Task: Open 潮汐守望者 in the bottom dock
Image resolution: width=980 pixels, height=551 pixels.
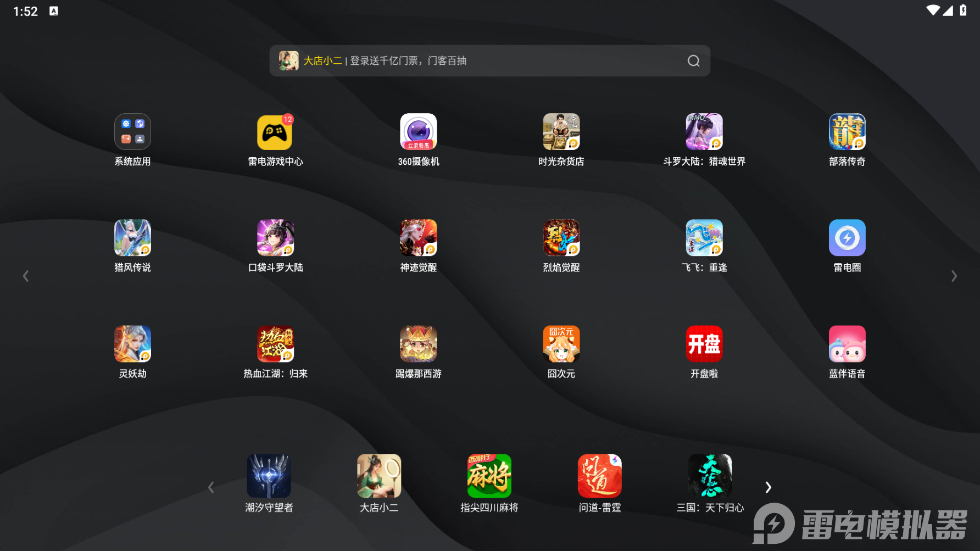Action: point(269,476)
